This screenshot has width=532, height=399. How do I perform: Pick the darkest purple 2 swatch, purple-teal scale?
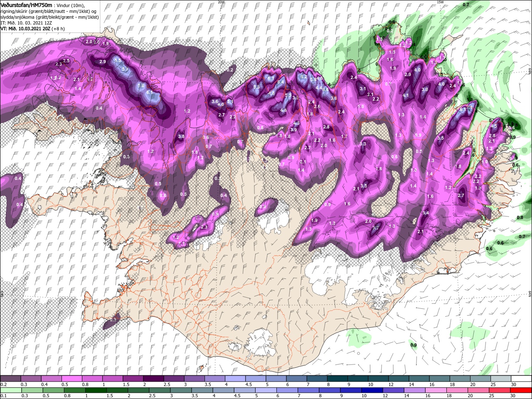click(x=153, y=378)
